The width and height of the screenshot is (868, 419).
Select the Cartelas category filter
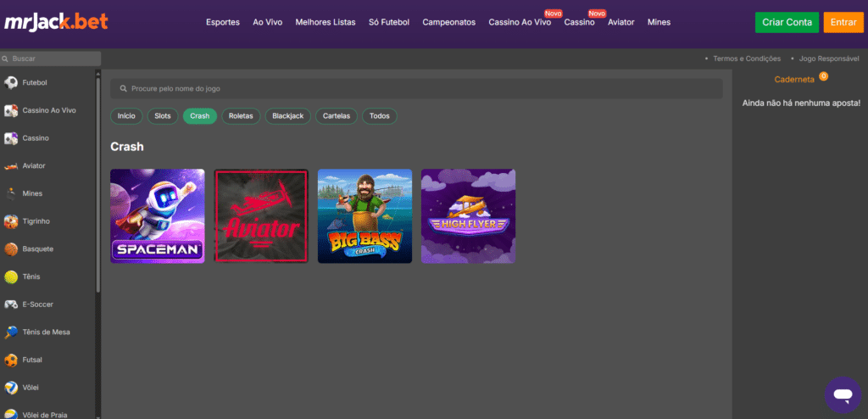click(x=337, y=116)
